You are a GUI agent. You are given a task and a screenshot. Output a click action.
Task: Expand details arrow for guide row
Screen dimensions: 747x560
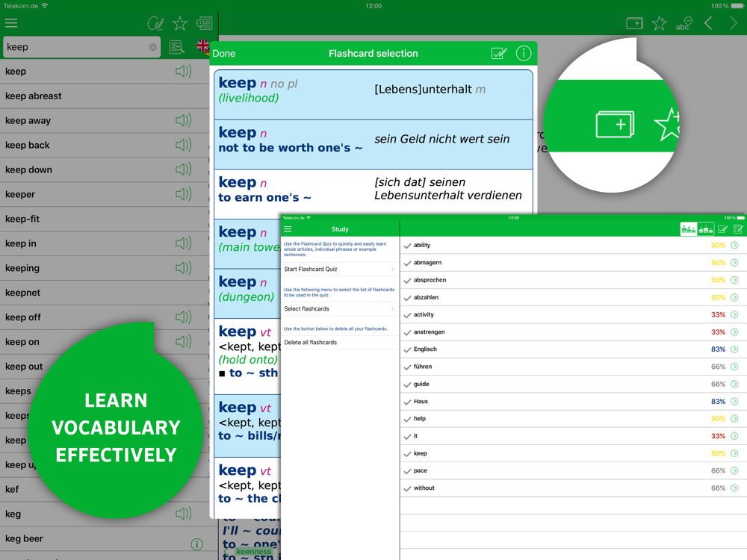click(x=734, y=384)
